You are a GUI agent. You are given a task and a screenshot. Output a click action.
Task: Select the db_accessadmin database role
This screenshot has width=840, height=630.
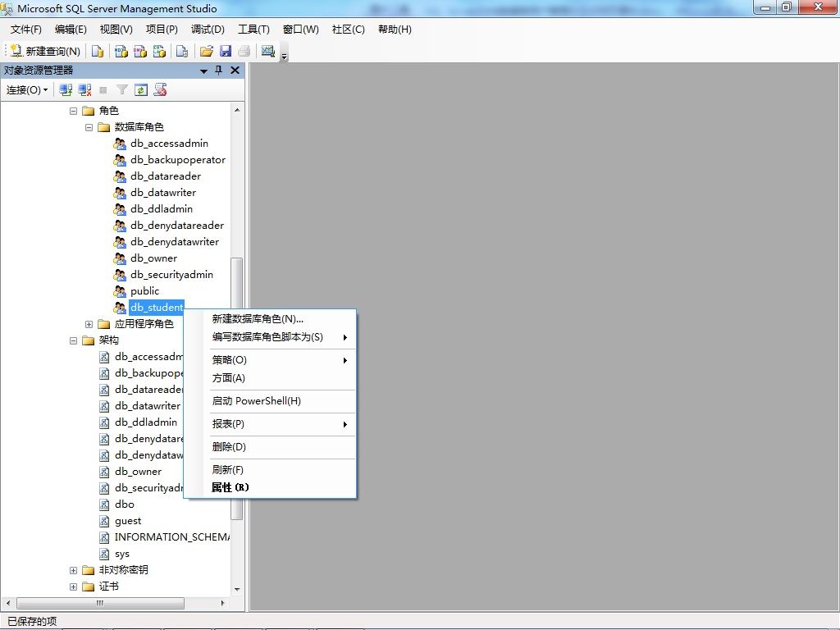pyautogui.click(x=169, y=144)
